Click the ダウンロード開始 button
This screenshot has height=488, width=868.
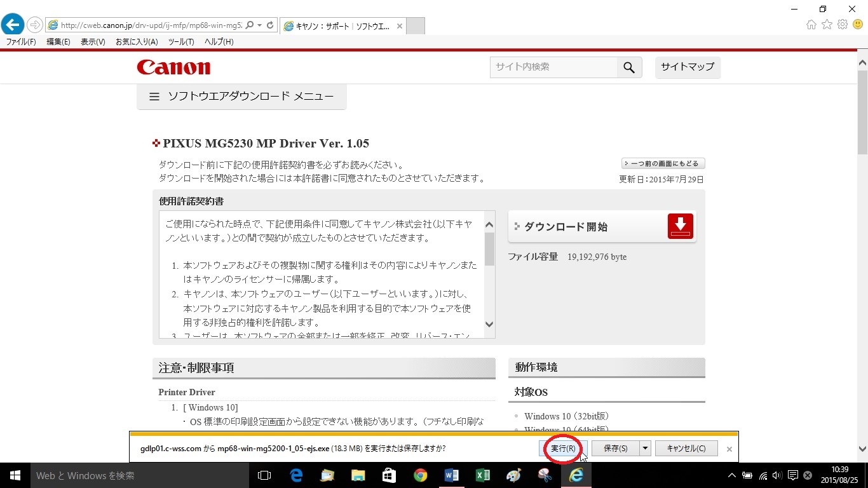click(x=602, y=227)
